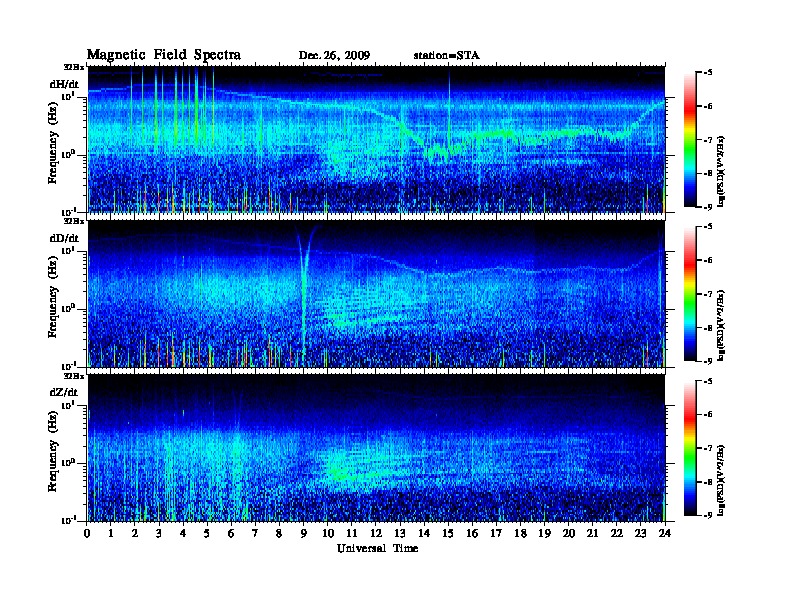Screen dimensions: 792x612
Task: Click the "station=STA" label
Action: 447,56
